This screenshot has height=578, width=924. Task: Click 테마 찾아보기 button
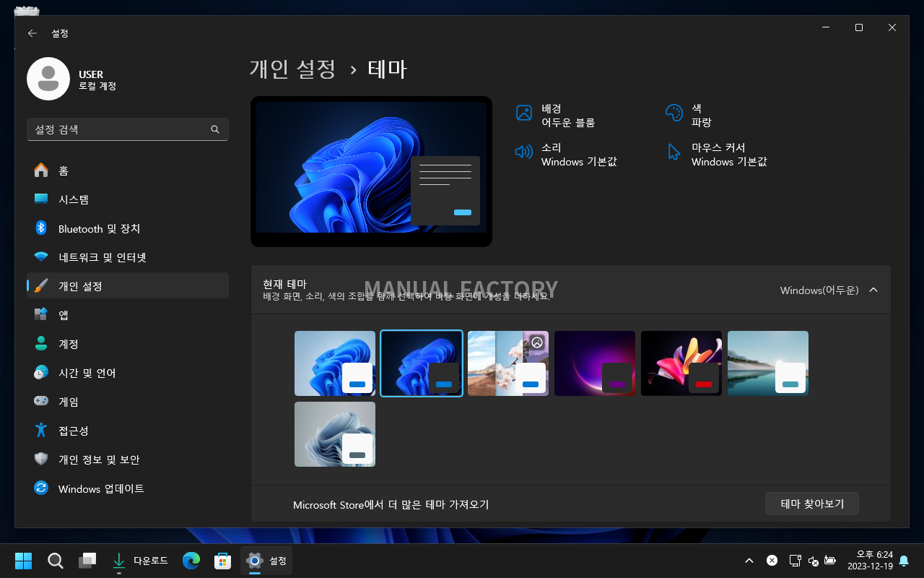pyautogui.click(x=812, y=504)
